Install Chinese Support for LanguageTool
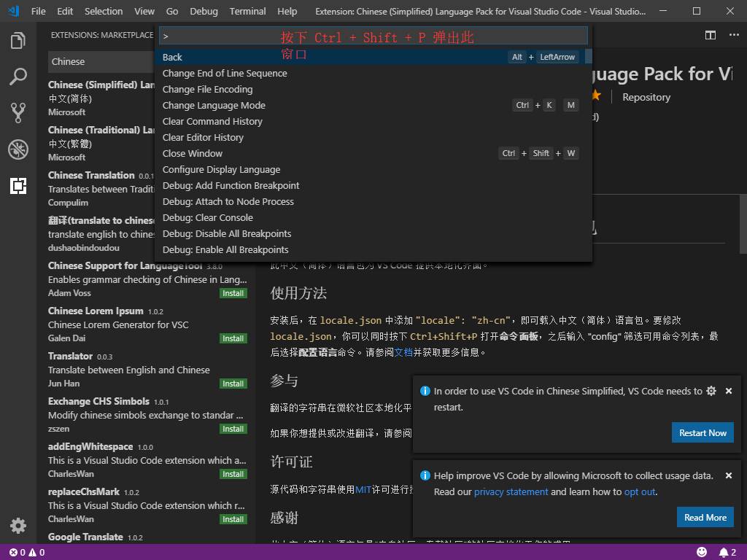Image resolution: width=747 pixels, height=560 pixels. coord(233,293)
